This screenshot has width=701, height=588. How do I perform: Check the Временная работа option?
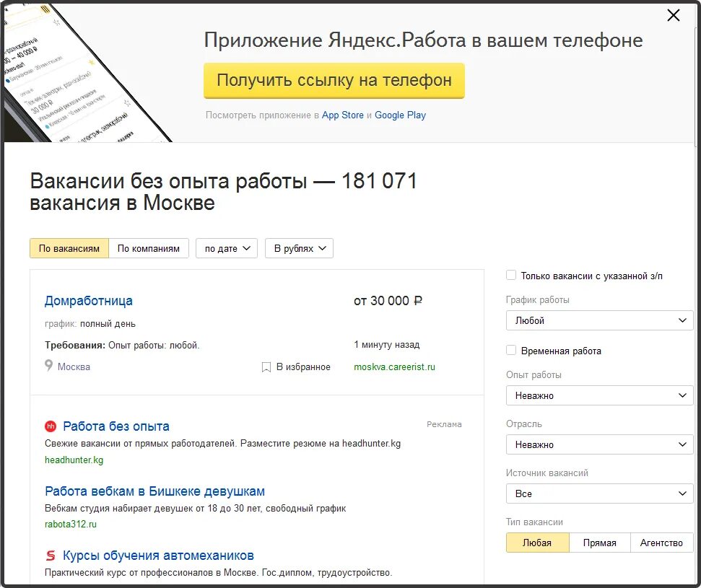tap(510, 351)
